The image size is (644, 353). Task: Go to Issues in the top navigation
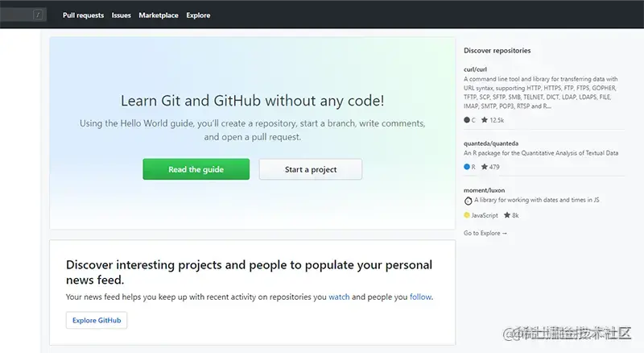pos(122,15)
